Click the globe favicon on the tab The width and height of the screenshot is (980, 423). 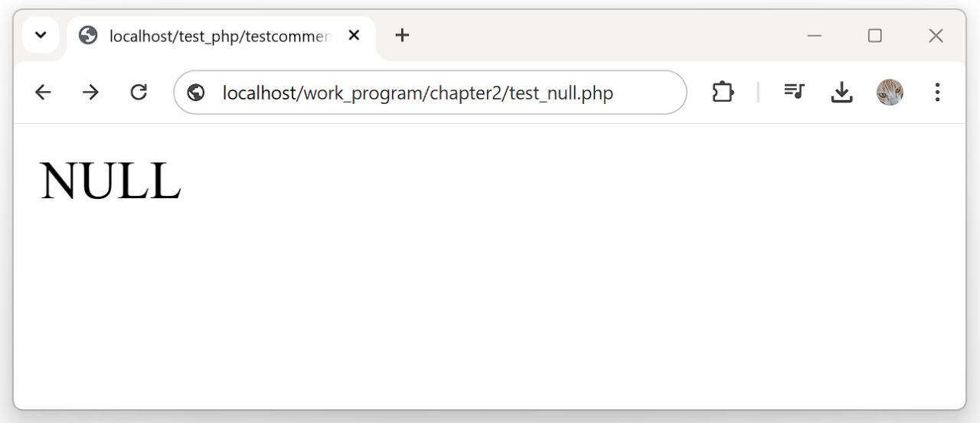point(89,35)
